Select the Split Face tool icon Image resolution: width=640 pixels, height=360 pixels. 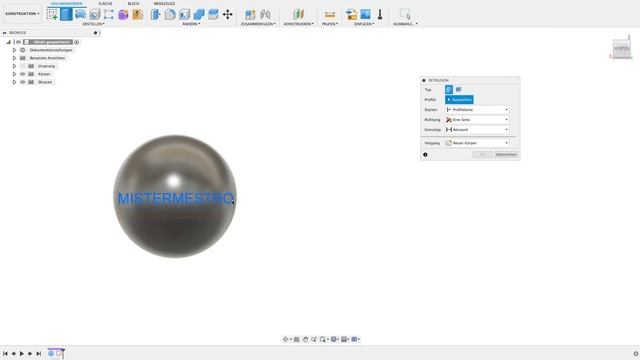point(213,14)
